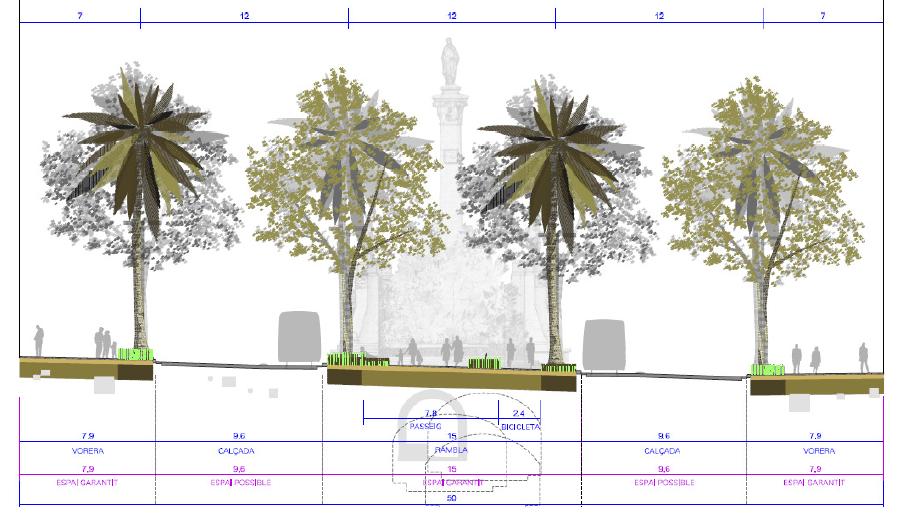Click the right ESPAI POSSIBLE purple label
This screenshot has height=520, width=901.
tap(663, 482)
